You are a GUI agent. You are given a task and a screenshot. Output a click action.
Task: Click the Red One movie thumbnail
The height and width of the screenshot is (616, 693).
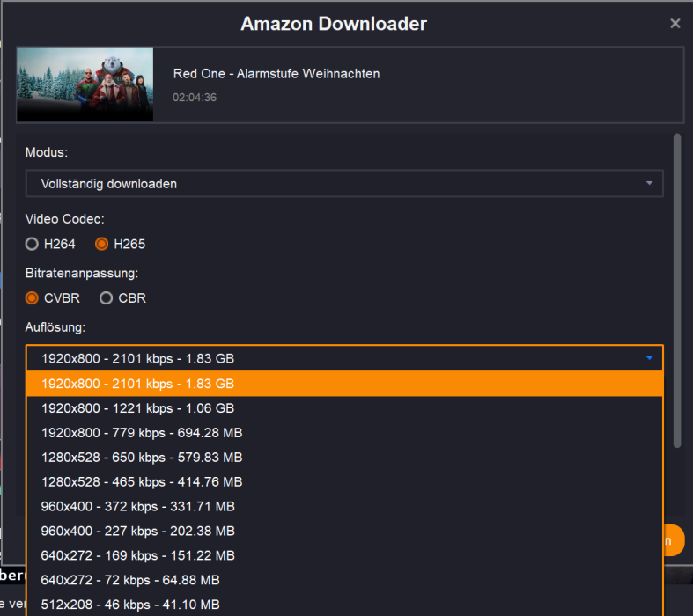coord(85,84)
